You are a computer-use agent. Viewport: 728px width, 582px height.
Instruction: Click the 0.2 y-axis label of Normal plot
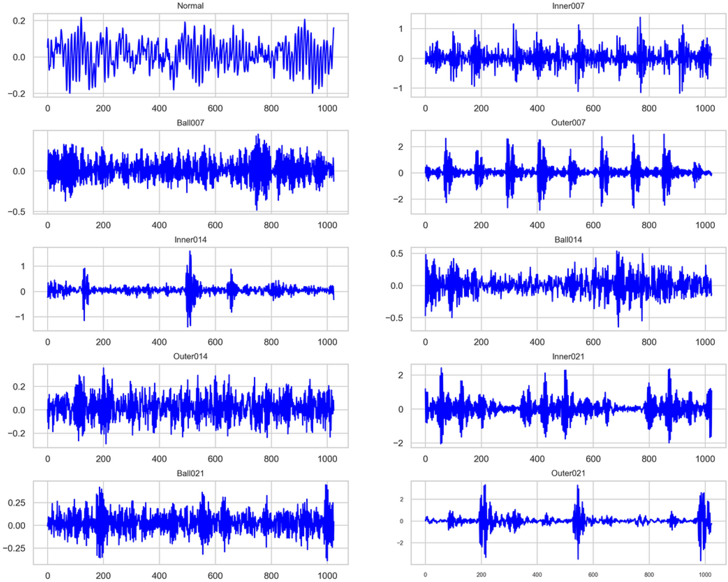click(x=19, y=21)
